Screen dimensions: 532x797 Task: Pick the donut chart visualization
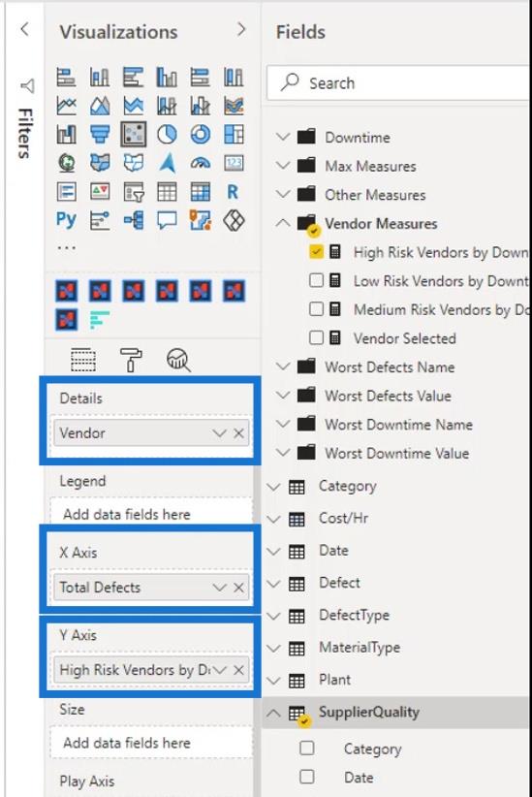coord(201,134)
